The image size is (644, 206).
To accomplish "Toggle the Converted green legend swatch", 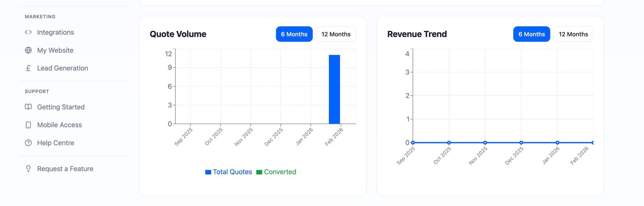I will click(259, 172).
